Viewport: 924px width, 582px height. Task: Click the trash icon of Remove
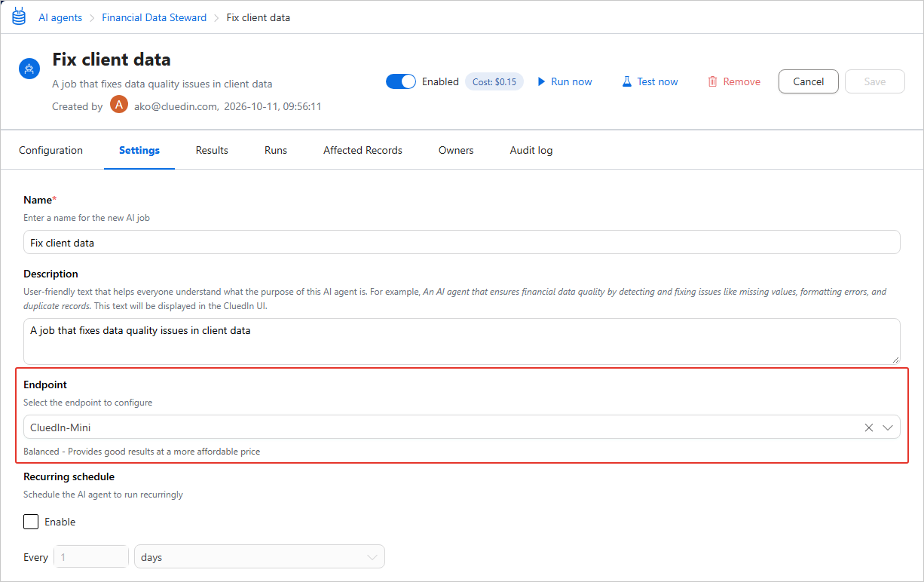click(x=712, y=81)
